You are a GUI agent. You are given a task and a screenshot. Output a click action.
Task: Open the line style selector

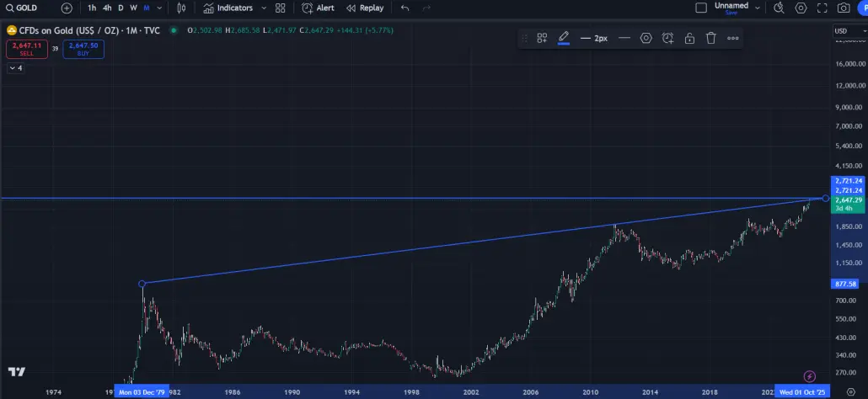[x=624, y=38]
